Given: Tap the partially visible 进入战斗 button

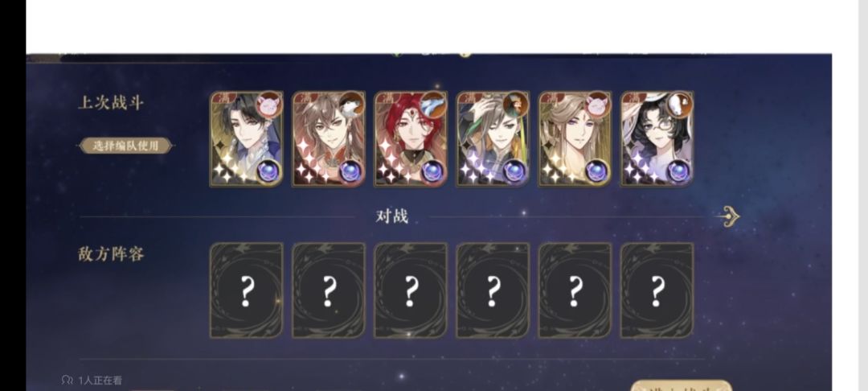Looking at the screenshot, I should click(681, 385).
